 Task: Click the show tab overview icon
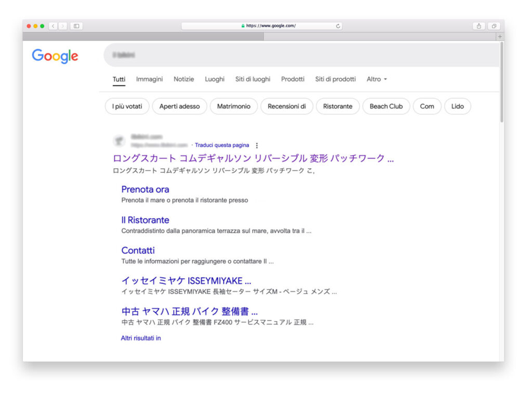tap(494, 26)
